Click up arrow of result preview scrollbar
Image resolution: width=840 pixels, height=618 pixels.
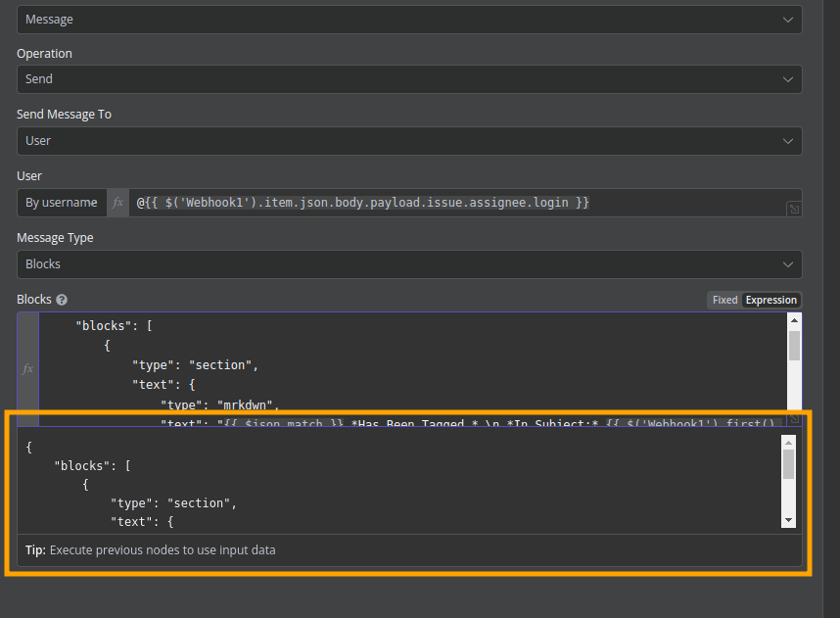click(x=788, y=442)
